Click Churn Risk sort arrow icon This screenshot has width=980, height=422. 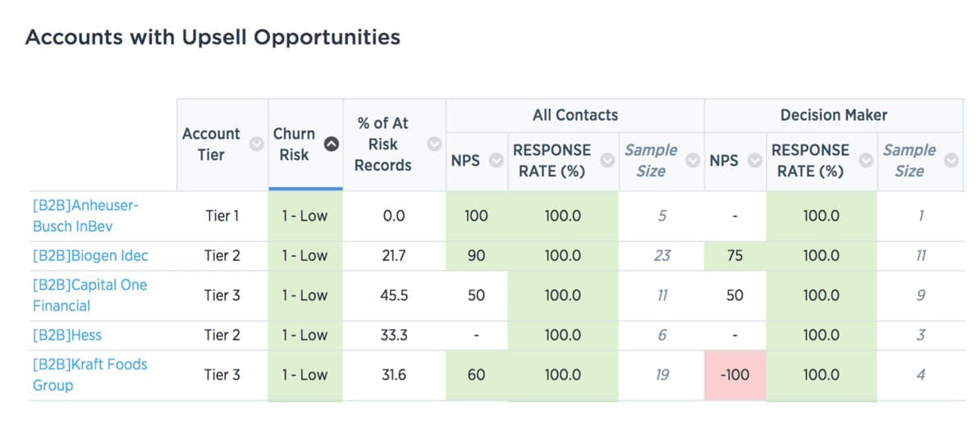pos(331,144)
